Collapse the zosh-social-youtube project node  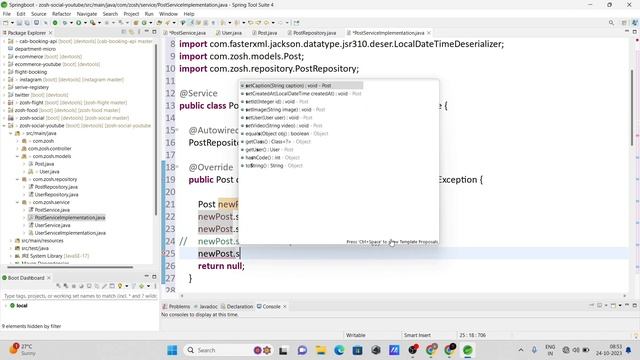(4, 126)
